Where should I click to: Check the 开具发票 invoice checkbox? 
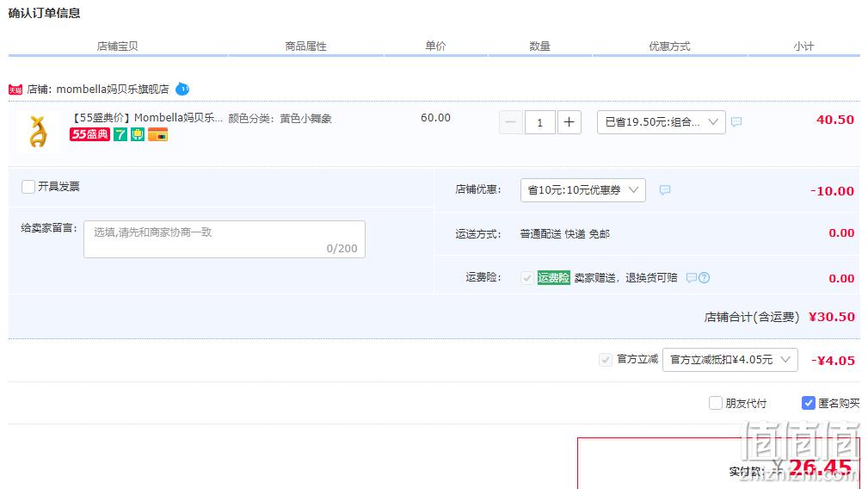click(28, 187)
